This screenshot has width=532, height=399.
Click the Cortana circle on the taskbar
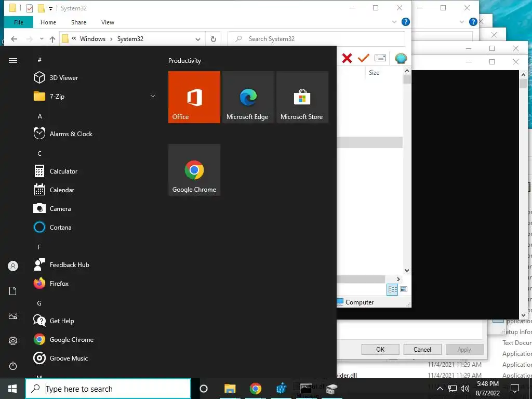[x=204, y=389]
